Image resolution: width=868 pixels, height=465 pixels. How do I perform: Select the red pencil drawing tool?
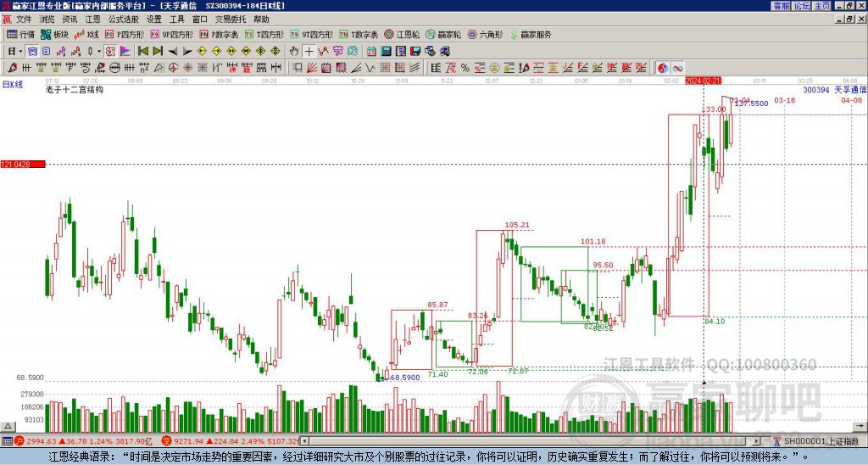pyautogui.click(x=12, y=68)
